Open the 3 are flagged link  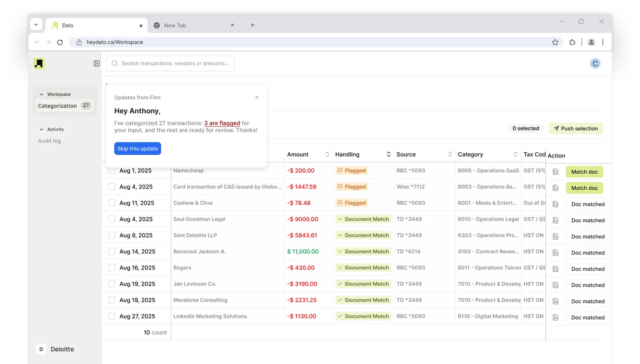click(x=222, y=123)
